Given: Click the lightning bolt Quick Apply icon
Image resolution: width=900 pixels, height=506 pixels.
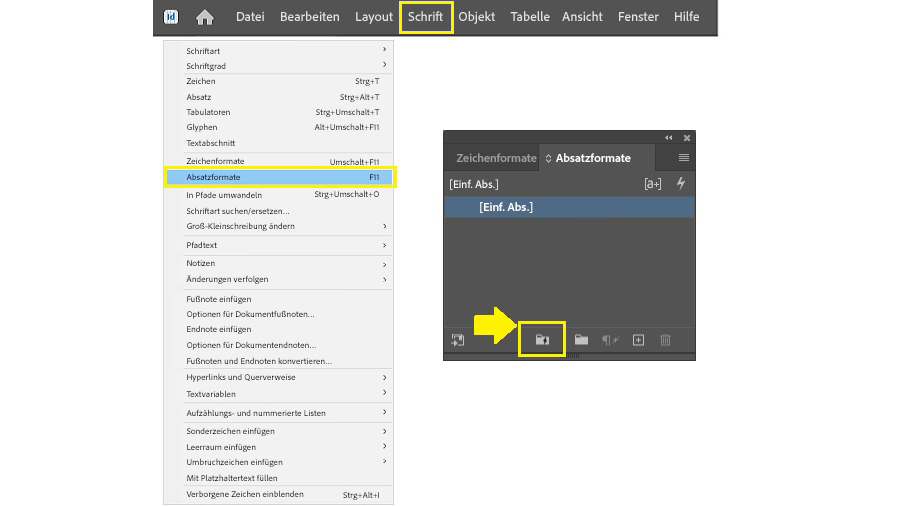Looking at the screenshot, I should tap(682, 184).
